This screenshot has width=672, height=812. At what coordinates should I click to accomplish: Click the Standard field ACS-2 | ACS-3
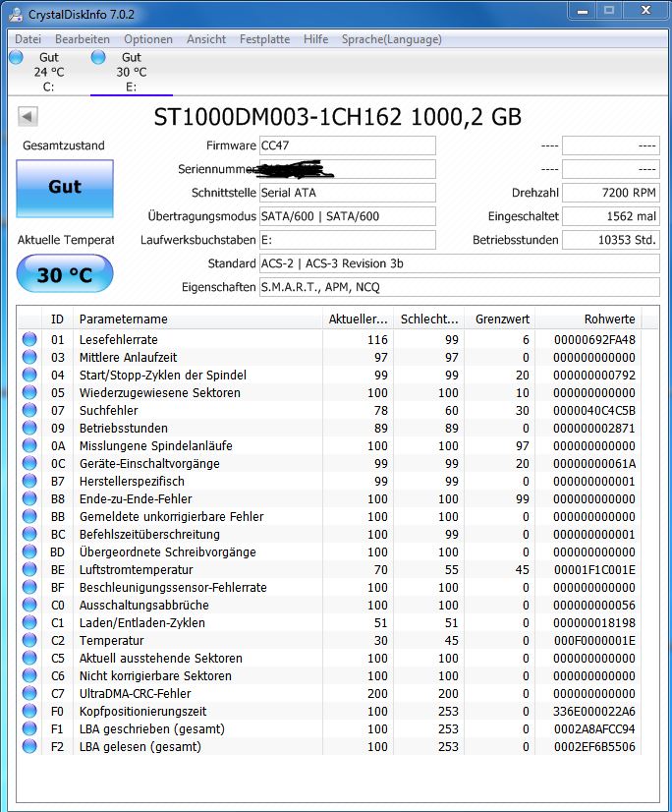coord(459,263)
